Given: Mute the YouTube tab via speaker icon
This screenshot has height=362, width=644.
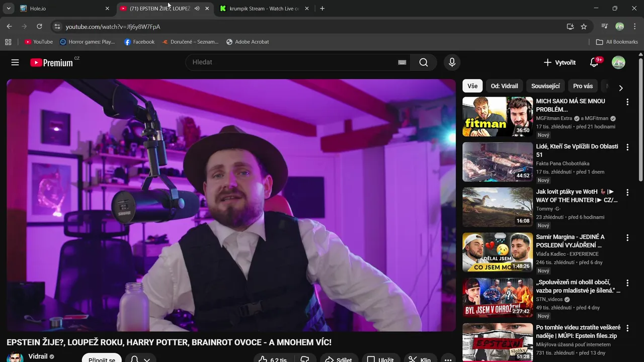Looking at the screenshot, I should [197, 9].
